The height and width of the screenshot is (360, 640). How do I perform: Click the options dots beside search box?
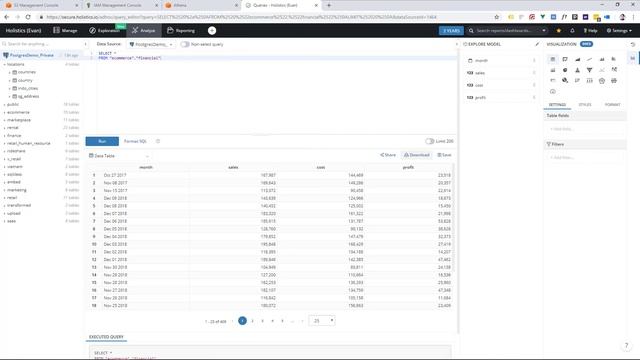pos(85,44)
